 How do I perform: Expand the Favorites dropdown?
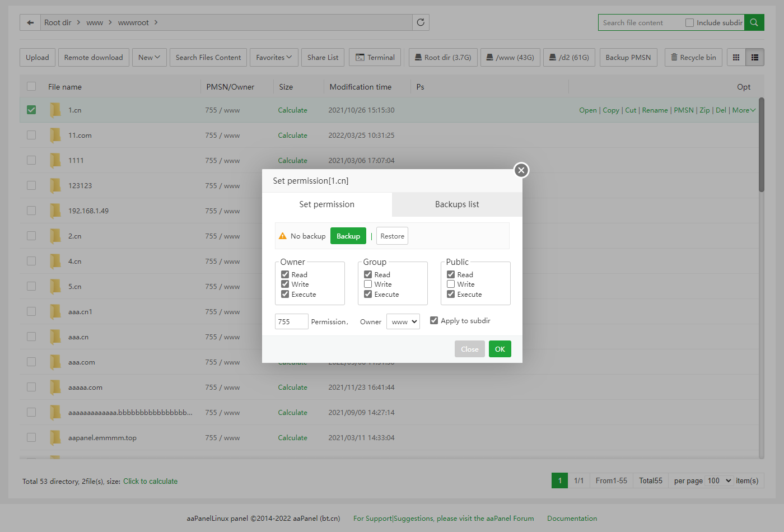pyautogui.click(x=274, y=57)
